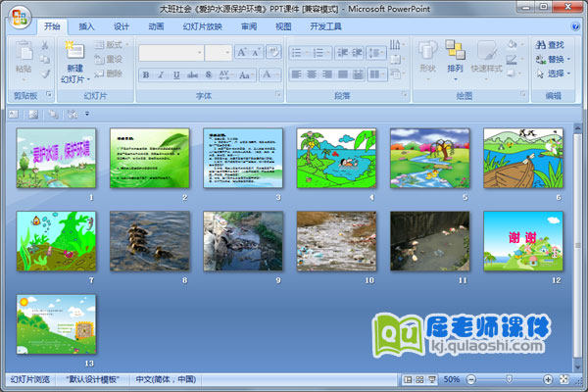This screenshot has height=392, width=588.
Task: Click the New Slide icon
Action: tap(75, 50)
